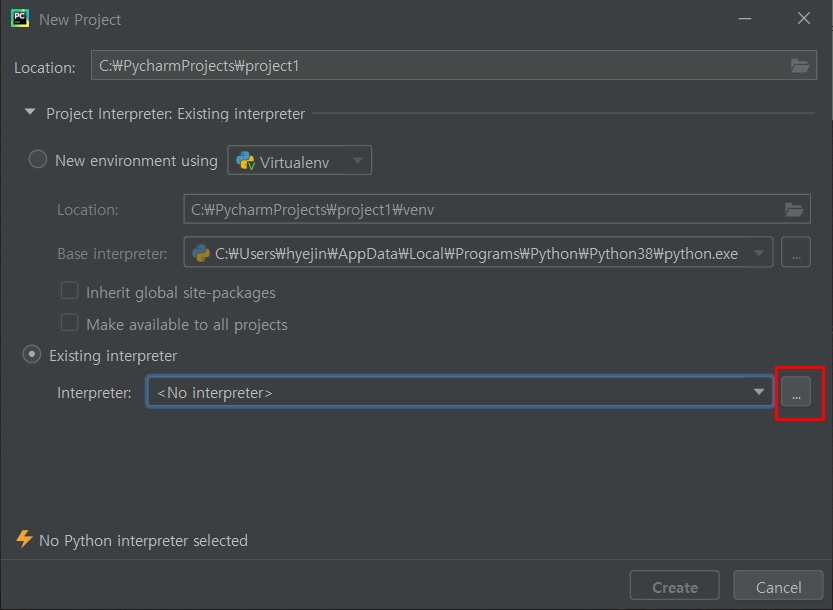This screenshot has width=833, height=610.
Task: Click the Create button
Action: (x=675, y=587)
